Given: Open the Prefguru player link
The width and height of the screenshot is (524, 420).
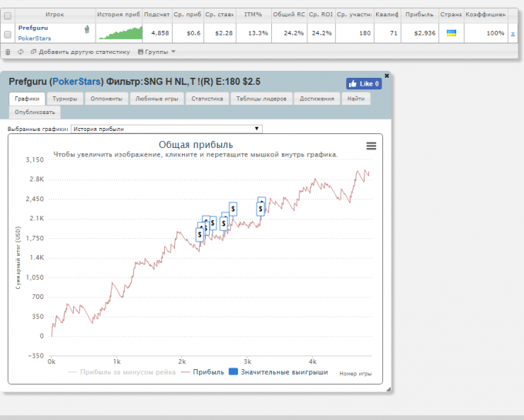Looking at the screenshot, I should (33, 28).
